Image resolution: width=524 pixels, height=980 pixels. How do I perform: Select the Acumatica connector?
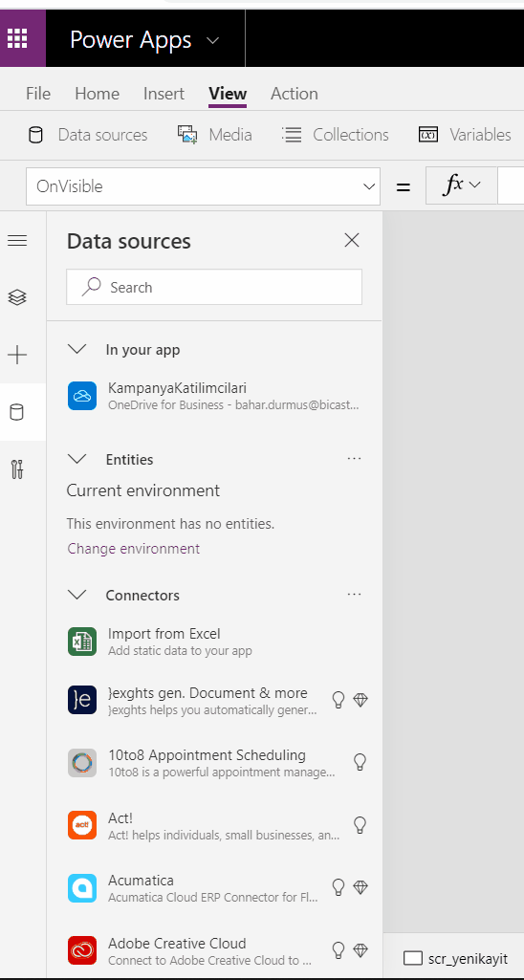(x=214, y=889)
